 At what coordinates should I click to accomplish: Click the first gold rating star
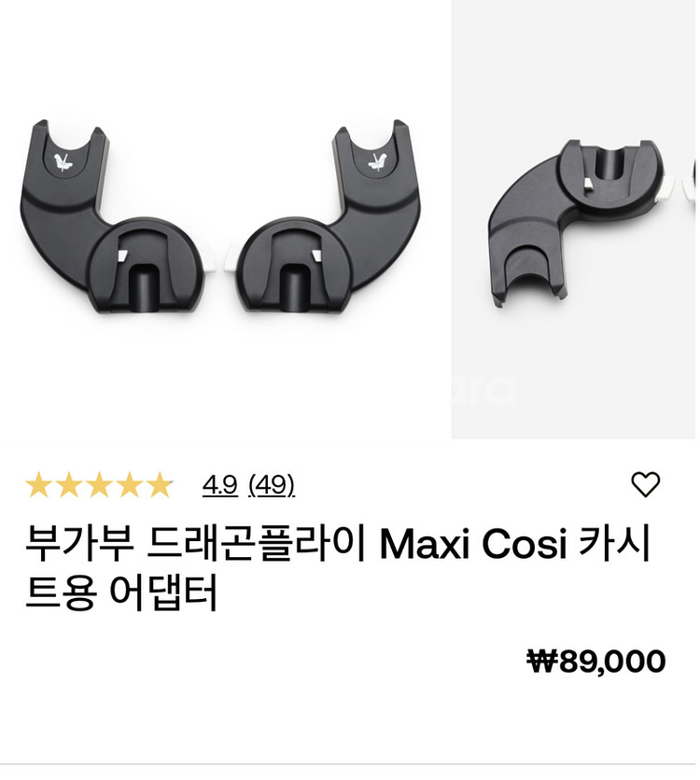(38, 484)
